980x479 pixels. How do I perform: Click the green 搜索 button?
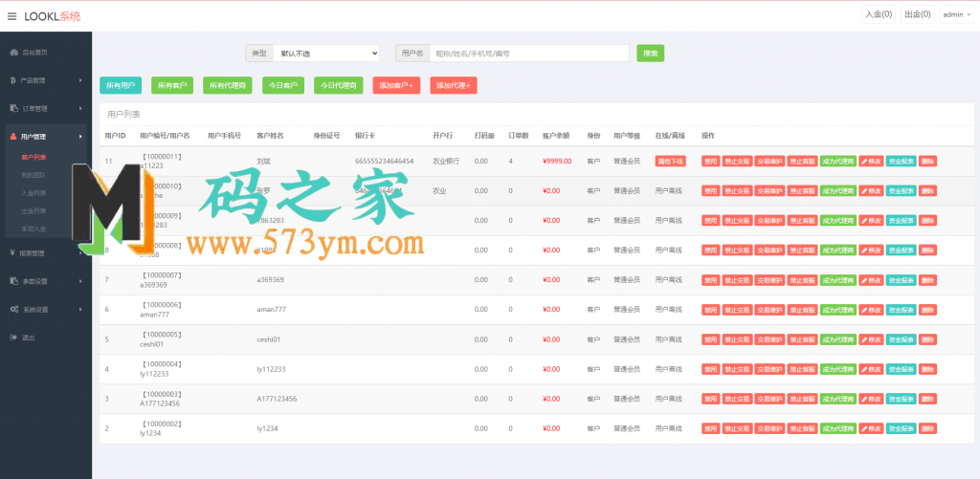[x=650, y=54]
